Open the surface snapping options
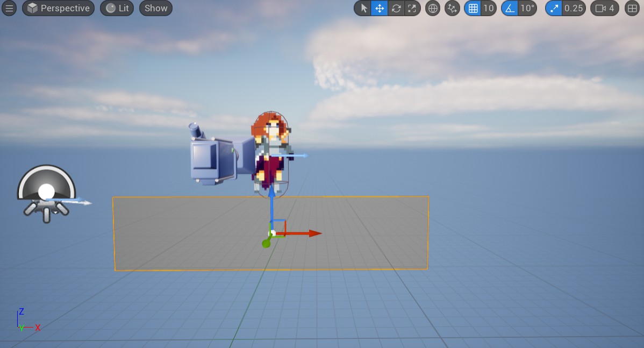Screen dimensions: 644x348 pos(453,8)
